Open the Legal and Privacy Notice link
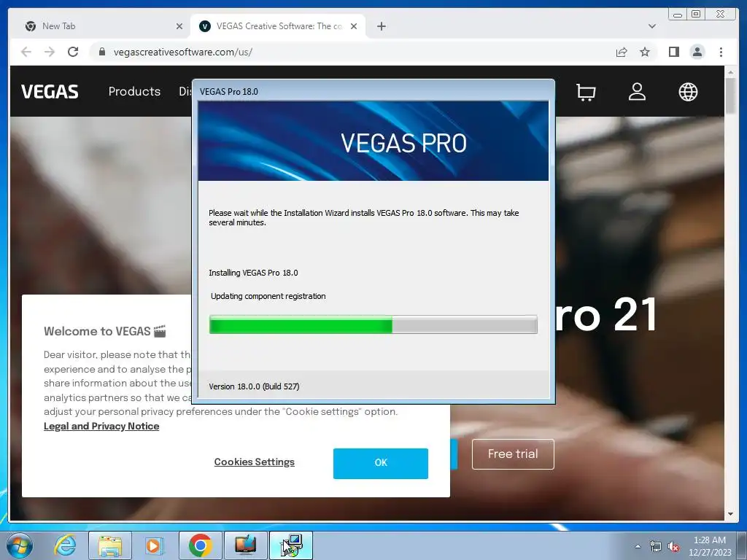The width and height of the screenshot is (747, 560). (101, 426)
